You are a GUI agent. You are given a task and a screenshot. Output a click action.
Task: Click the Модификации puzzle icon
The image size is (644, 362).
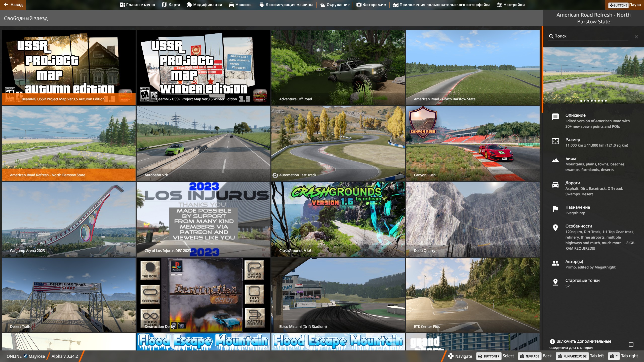pos(189,5)
